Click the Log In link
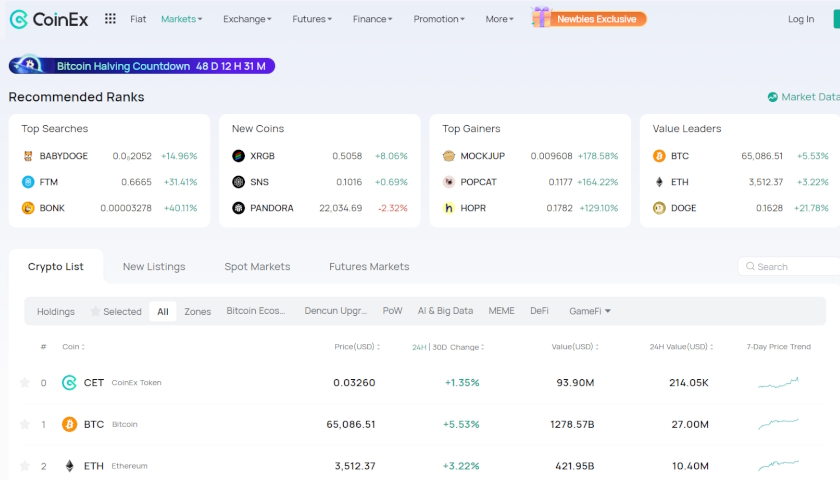The height and width of the screenshot is (480, 840). (x=801, y=19)
